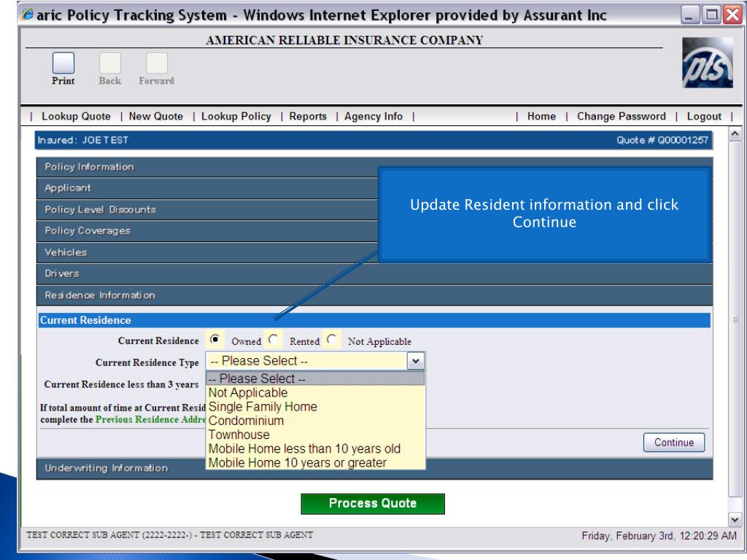Minimize the Internet Explorer window
This screenshot has height=560, width=747.
[689, 15]
